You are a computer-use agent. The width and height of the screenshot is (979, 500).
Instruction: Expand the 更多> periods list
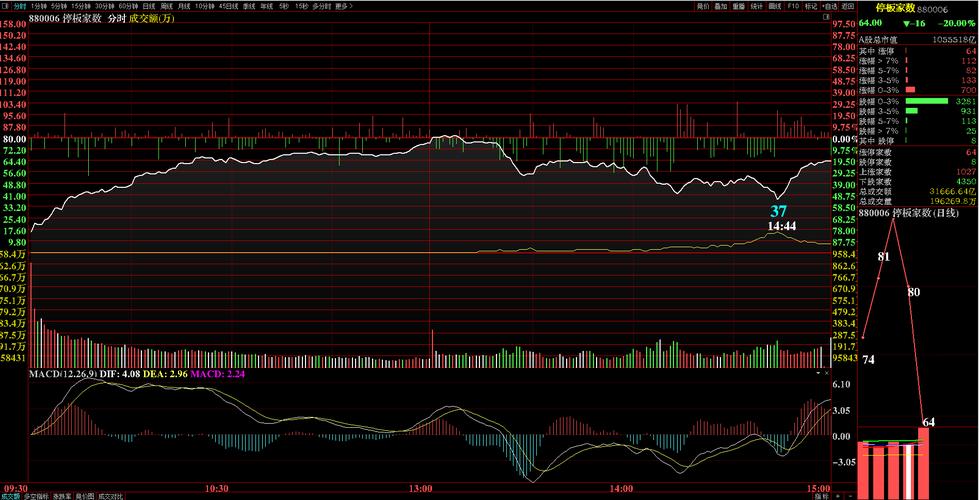tap(344, 6)
